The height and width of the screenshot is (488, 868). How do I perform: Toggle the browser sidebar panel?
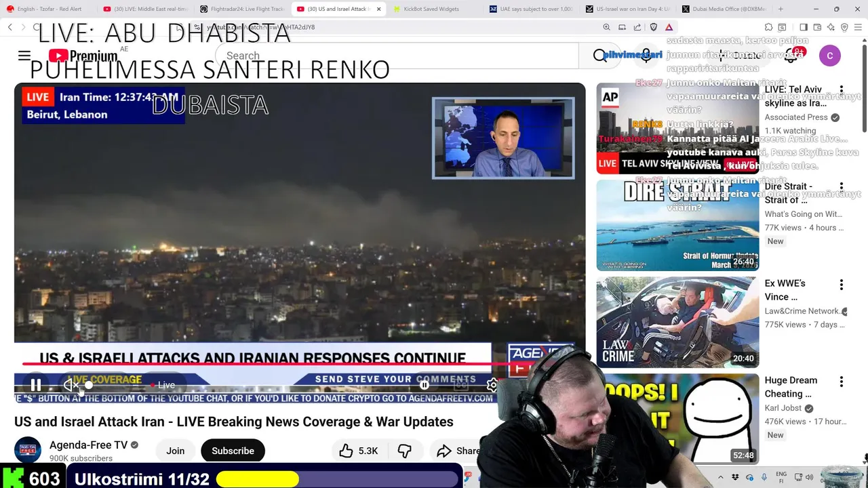(804, 27)
